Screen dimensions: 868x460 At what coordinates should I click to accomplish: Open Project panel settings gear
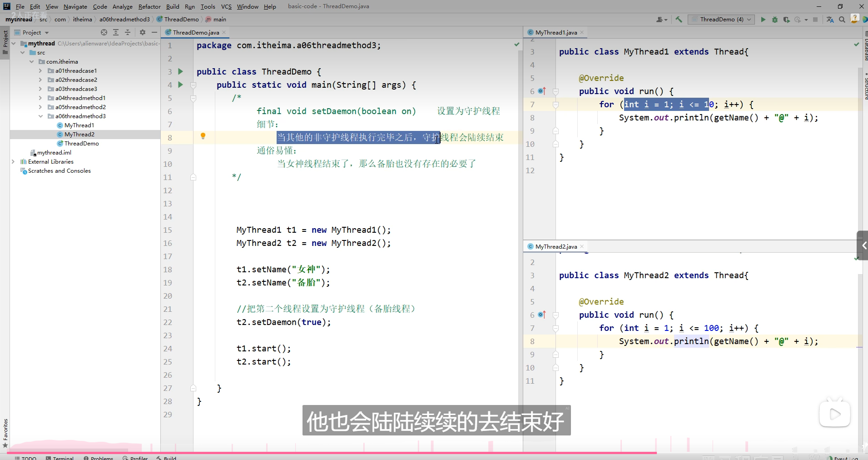click(x=143, y=32)
